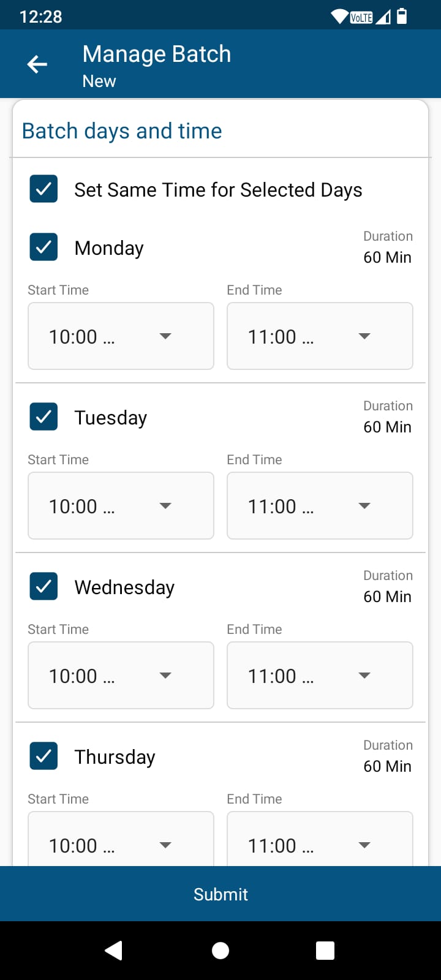Open Monday Start Time dropdown
Viewport: 441px width, 980px height.
click(x=121, y=336)
